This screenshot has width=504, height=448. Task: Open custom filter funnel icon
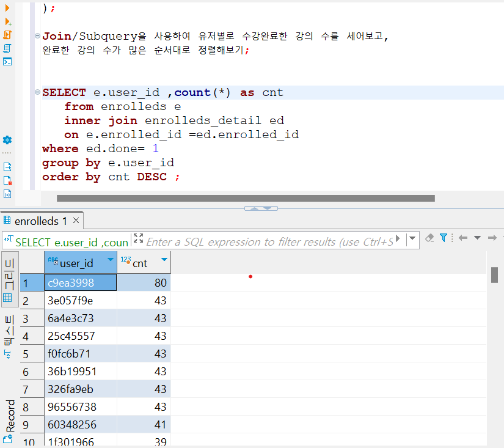pos(444,238)
